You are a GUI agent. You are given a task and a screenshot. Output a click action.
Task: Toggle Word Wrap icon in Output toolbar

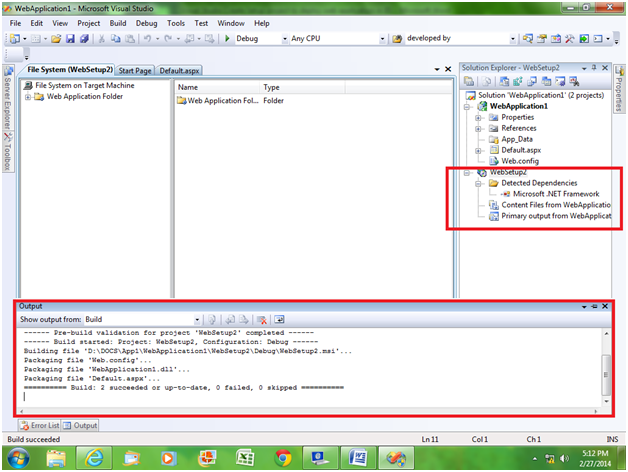pyautogui.click(x=279, y=320)
